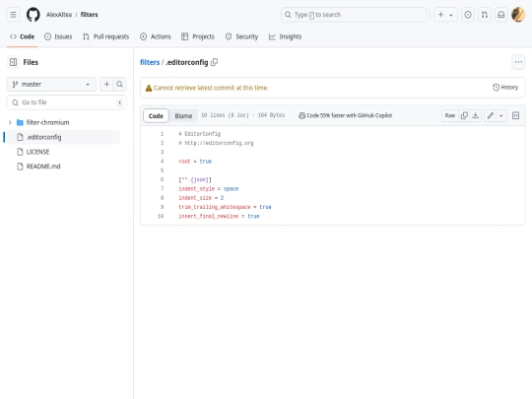Open the hamburger navigation menu
This screenshot has width=532, height=399.
tap(13, 15)
